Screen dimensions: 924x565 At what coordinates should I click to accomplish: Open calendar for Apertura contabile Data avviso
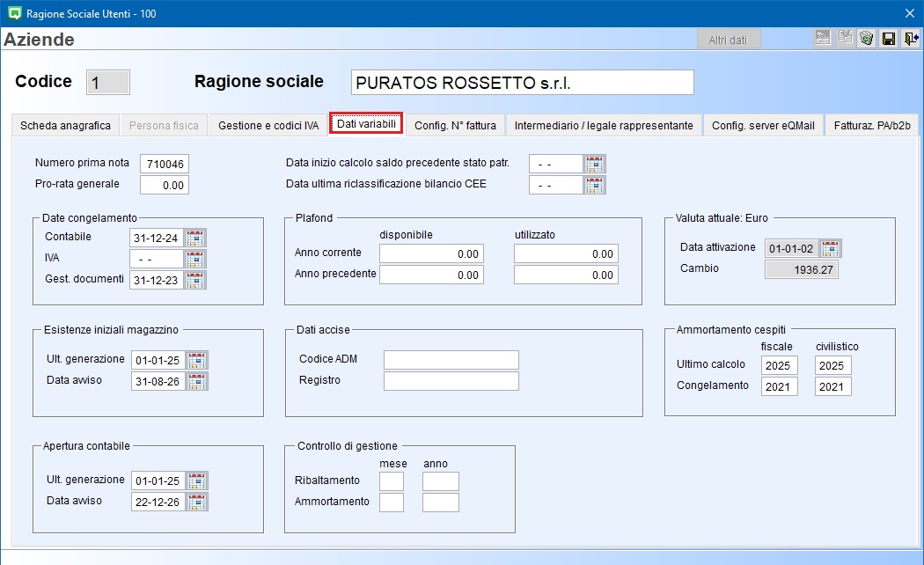click(x=197, y=502)
